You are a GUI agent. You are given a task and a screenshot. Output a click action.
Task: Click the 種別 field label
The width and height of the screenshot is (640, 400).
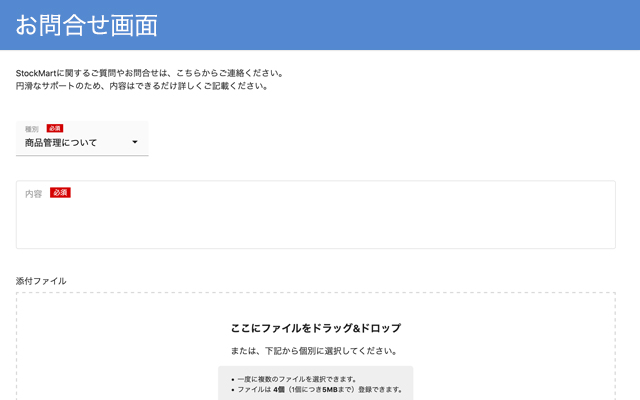[32, 129]
